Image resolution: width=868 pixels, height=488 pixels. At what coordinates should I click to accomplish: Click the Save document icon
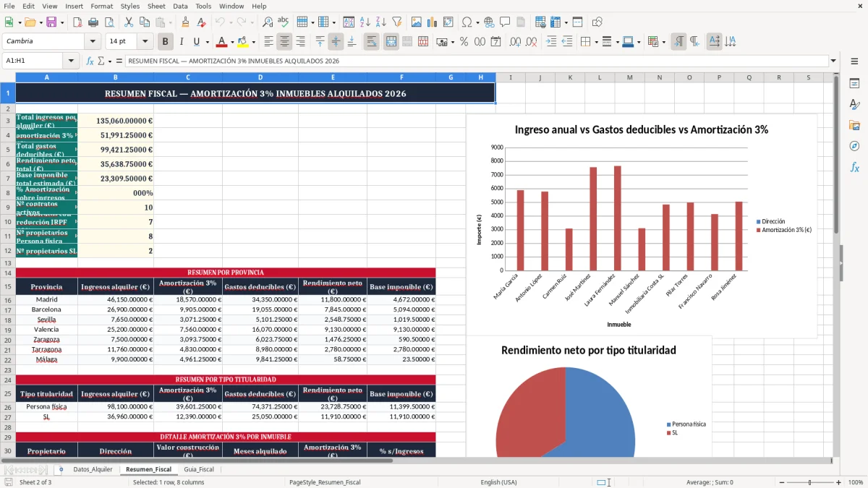pos(51,22)
